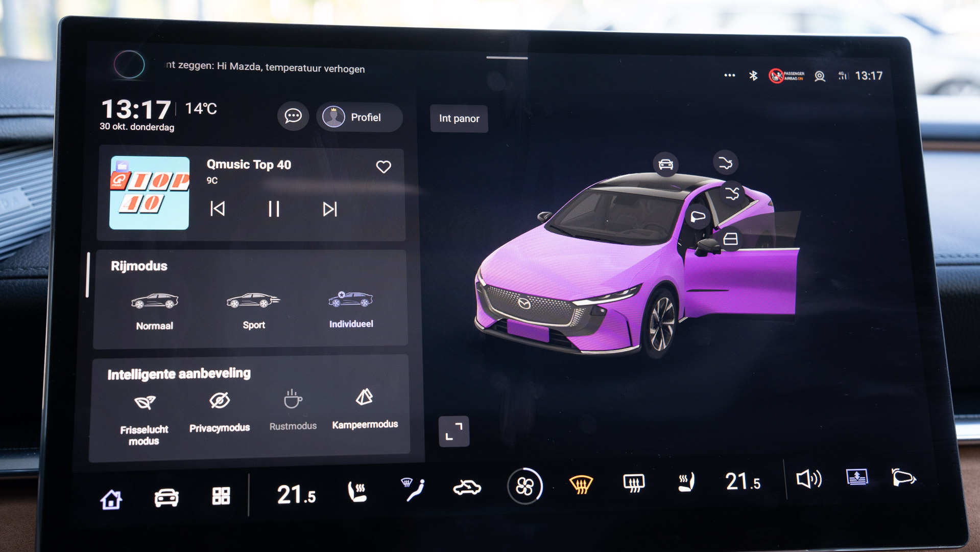Select Sport driving mode
The width and height of the screenshot is (980, 552).
[253, 308]
